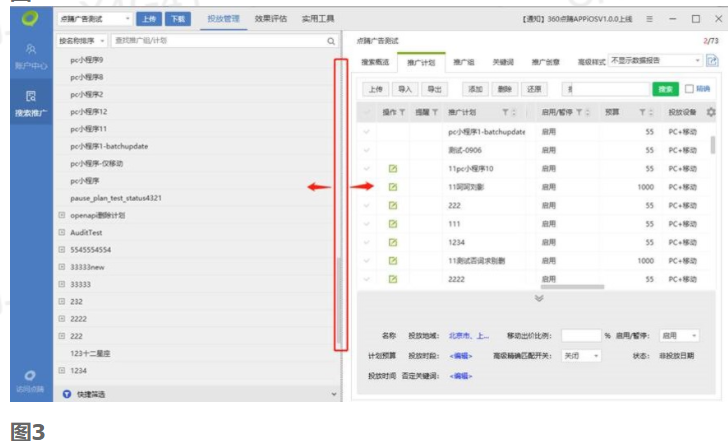Screen dimensions: 728x441
Task: Expand the 33333new tree node
Action: pos(61,266)
